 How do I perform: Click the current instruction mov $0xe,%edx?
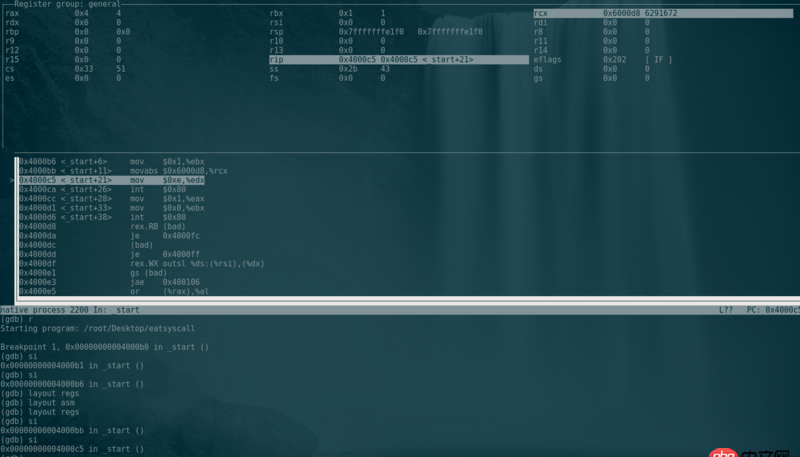(x=112, y=180)
